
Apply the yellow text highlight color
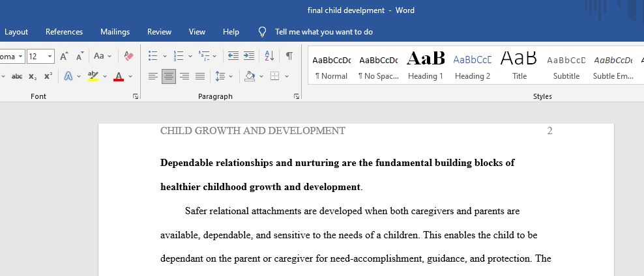[x=93, y=76]
